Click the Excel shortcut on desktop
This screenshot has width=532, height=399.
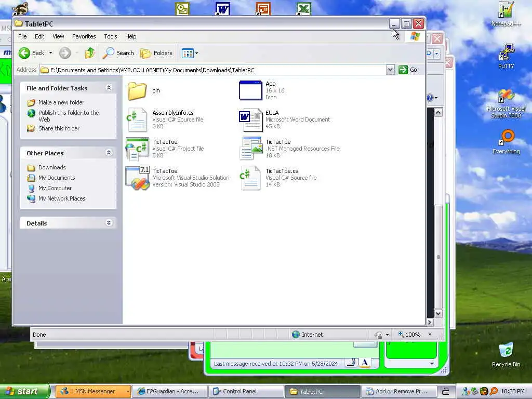[303, 8]
